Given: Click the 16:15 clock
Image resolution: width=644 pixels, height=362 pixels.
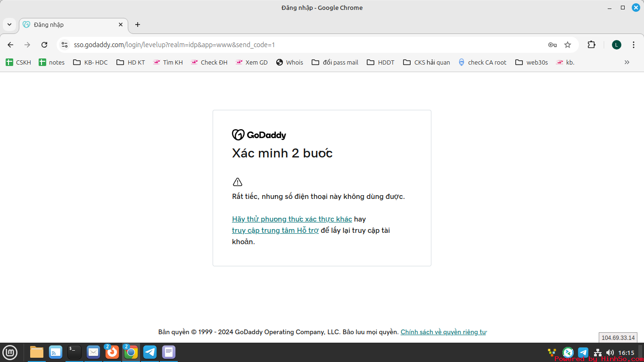Looking at the screenshot, I should point(626,353).
